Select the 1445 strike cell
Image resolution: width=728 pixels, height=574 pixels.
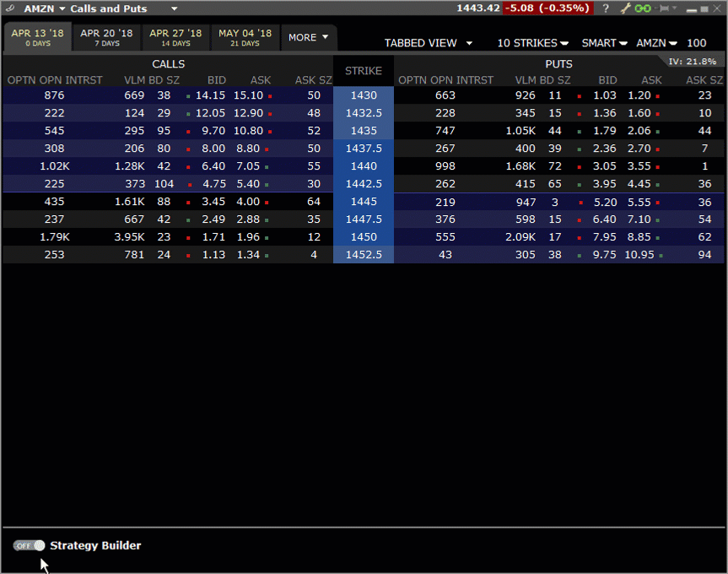[x=364, y=202]
